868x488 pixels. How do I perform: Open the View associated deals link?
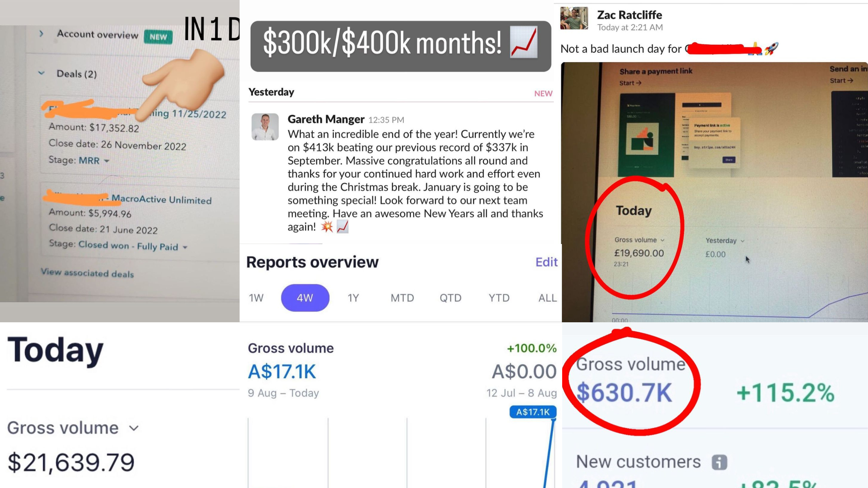click(87, 273)
